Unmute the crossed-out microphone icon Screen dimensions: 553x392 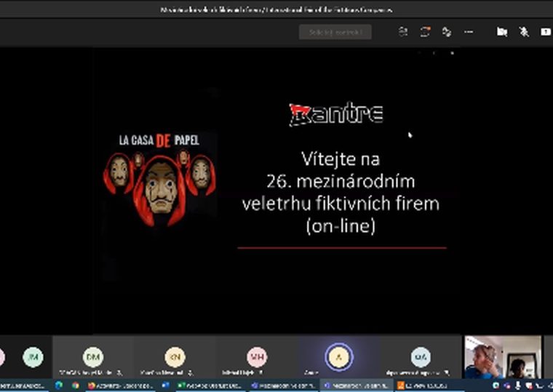click(524, 32)
